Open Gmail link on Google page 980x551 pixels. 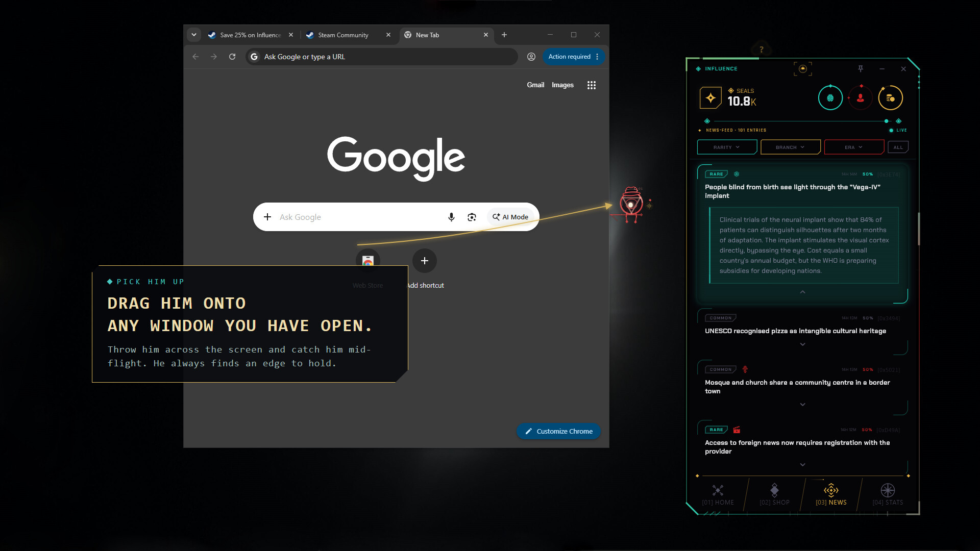click(x=535, y=85)
